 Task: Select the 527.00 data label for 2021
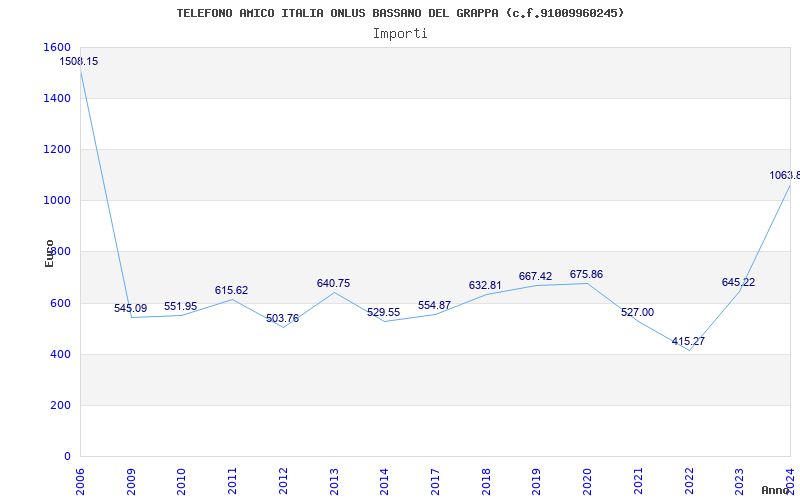pyautogui.click(x=637, y=313)
